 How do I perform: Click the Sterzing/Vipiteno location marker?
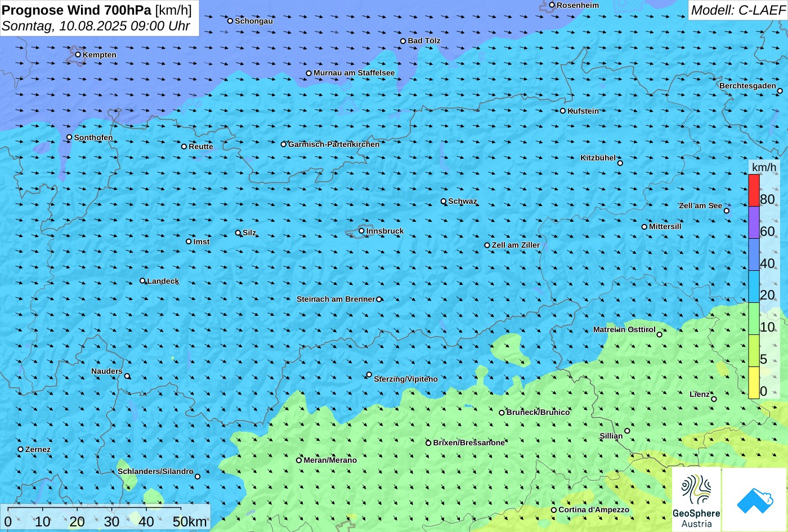tap(369, 374)
